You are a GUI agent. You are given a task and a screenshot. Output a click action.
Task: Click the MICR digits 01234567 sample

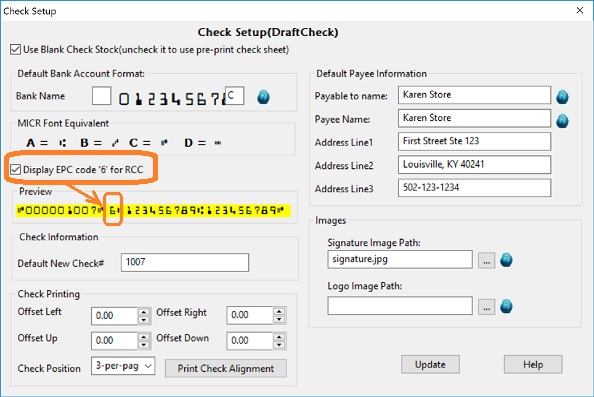tap(172, 99)
